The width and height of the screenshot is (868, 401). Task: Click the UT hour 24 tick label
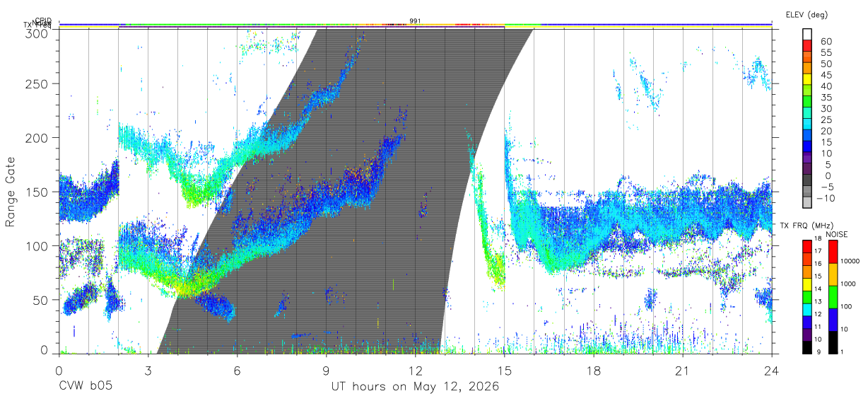[x=771, y=371]
